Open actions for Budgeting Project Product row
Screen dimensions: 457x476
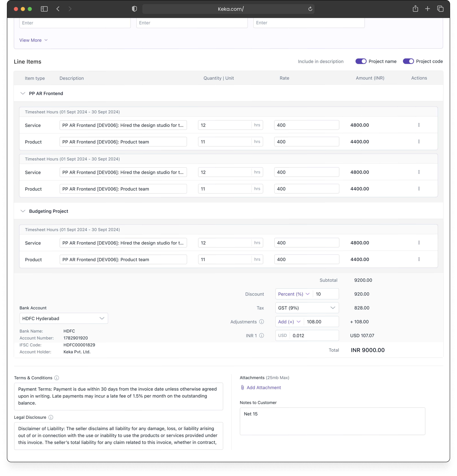click(419, 259)
